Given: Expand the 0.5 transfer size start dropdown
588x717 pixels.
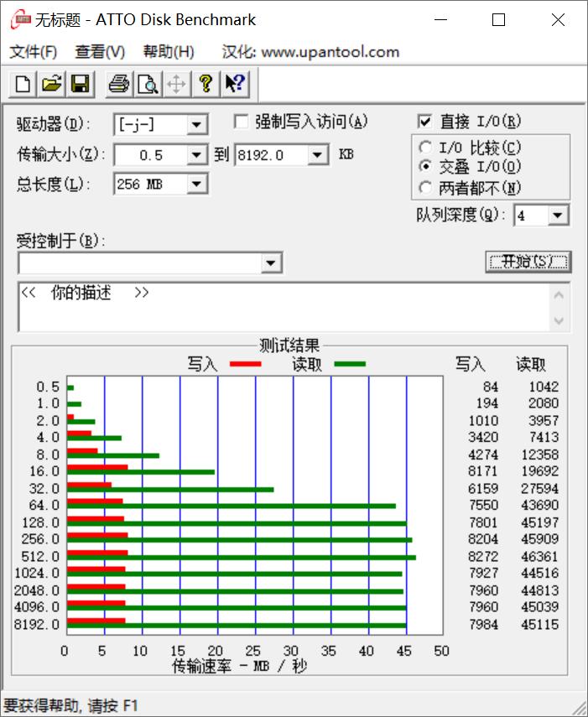Looking at the screenshot, I should (196, 155).
